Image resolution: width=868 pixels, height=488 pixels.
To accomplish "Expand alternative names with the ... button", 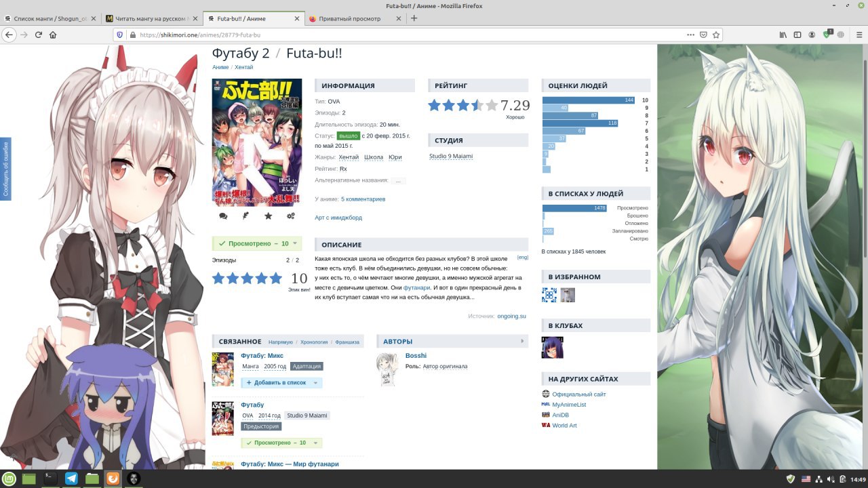I will (398, 181).
